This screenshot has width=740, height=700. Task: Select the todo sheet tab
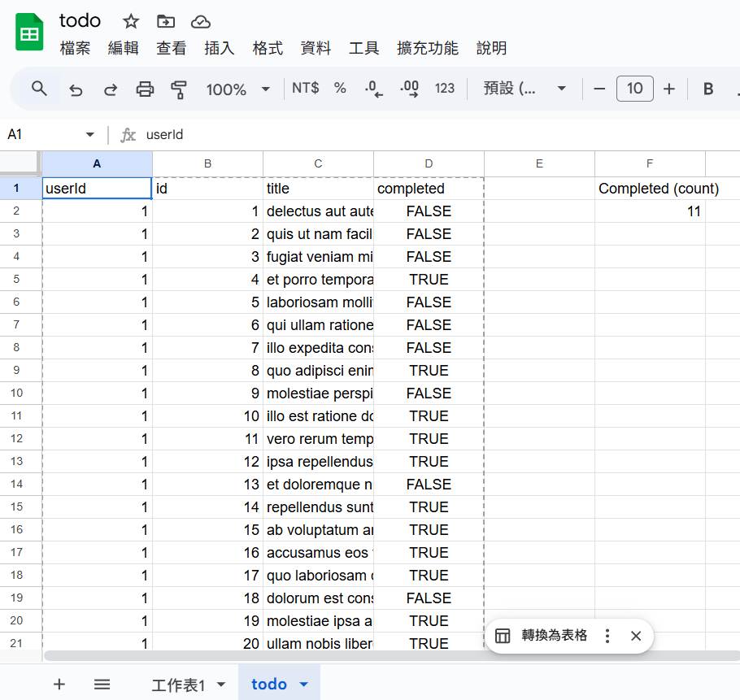(269, 684)
